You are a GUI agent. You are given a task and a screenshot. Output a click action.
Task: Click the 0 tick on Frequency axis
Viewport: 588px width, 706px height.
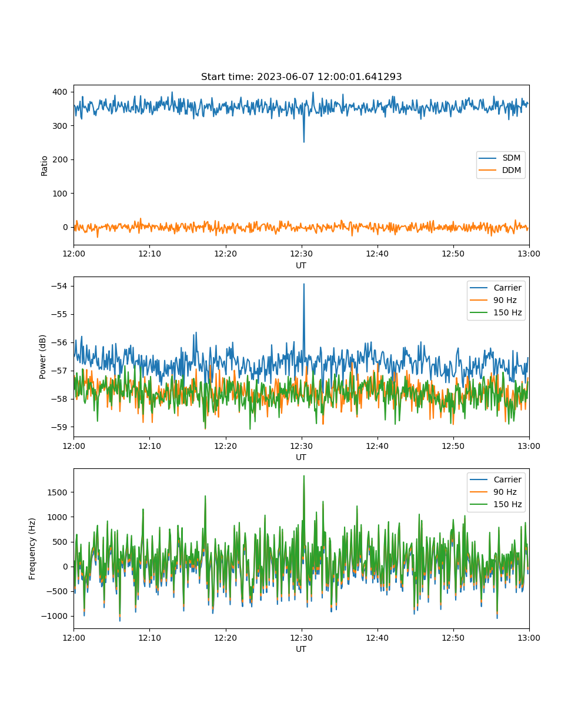point(66,567)
